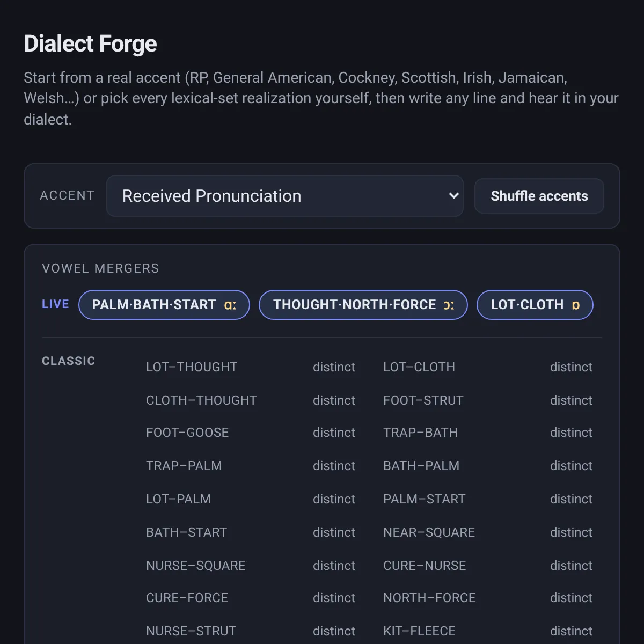
Task: Toggle the TRAP–PALM merger row
Action: pos(251,466)
